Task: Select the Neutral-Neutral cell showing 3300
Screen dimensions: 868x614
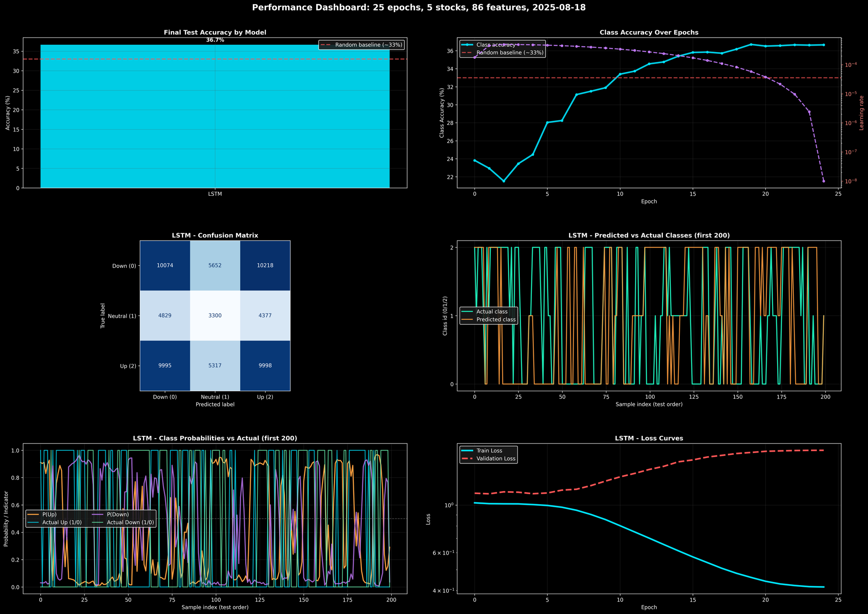Action: point(215,316)
